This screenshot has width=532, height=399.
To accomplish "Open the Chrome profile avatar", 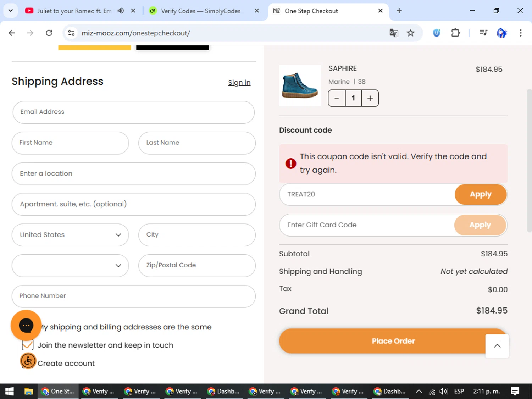I will [502, 33].
